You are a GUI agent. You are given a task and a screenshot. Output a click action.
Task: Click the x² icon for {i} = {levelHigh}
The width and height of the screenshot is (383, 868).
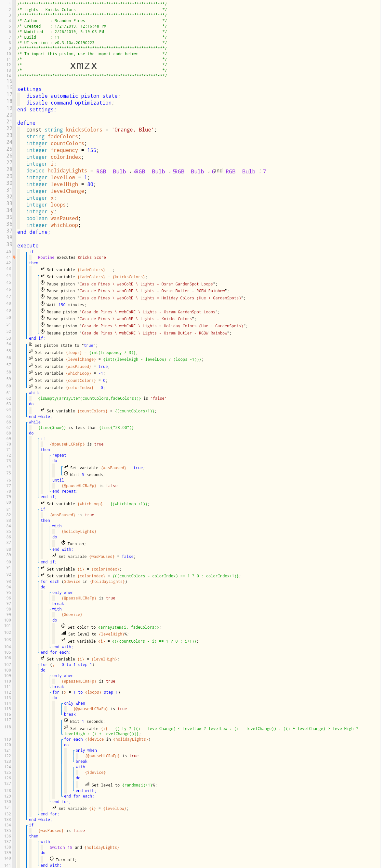(43, 659)
